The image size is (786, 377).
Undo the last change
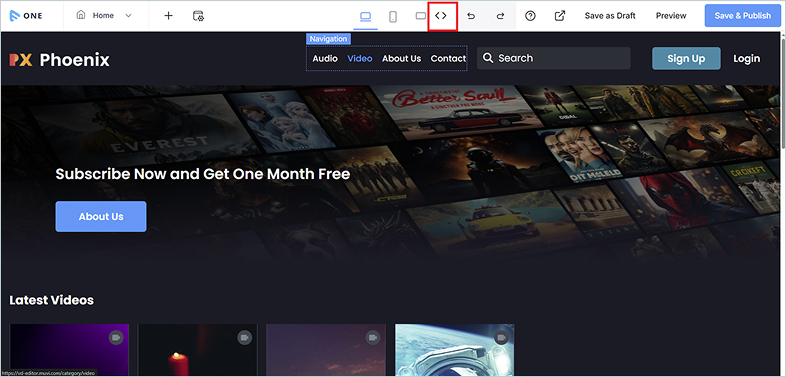[x=471, y=16]
